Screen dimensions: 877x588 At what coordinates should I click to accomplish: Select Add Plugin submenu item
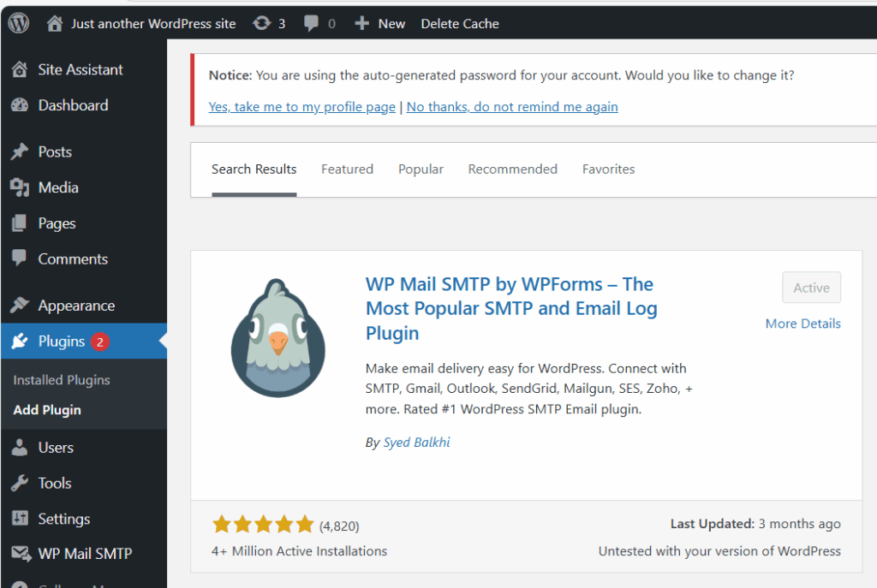(x=47, y=410)
